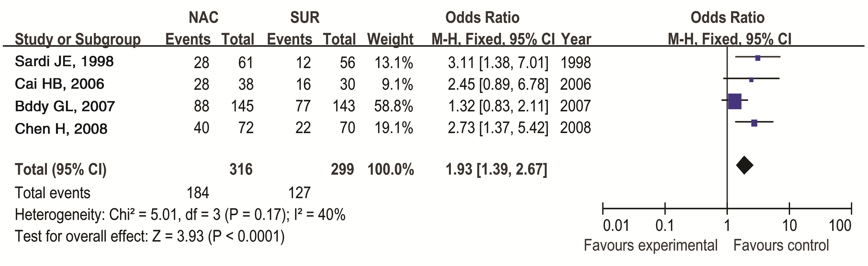Click the Bddy GL, 2007 study name
Viewport: 868px width, 266px height.
[65, 106]
